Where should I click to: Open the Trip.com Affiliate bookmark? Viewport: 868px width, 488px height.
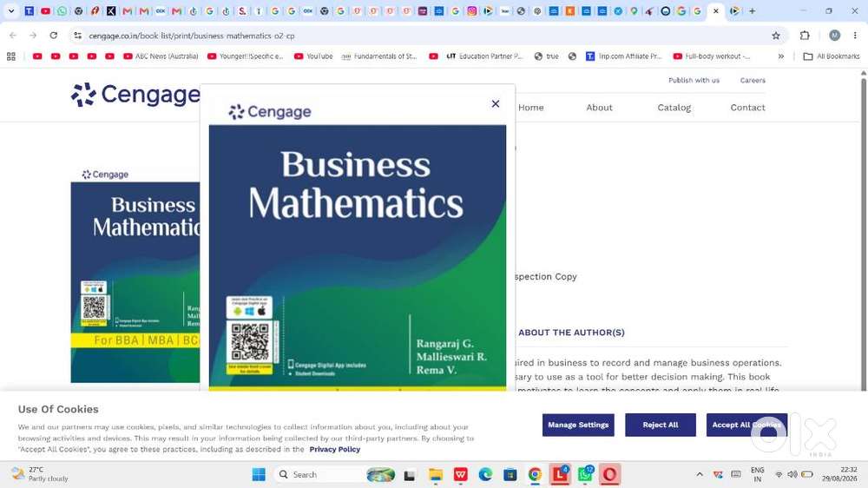(x=624, y=56)
